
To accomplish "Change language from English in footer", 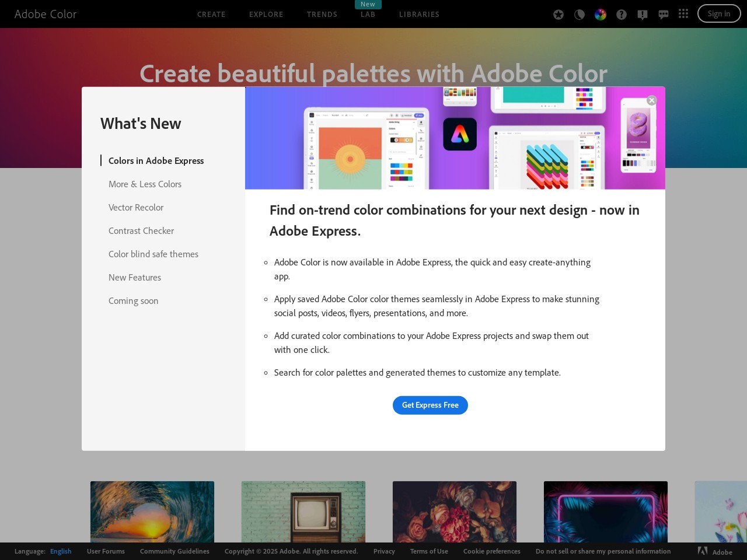I will tap(61, 551).
